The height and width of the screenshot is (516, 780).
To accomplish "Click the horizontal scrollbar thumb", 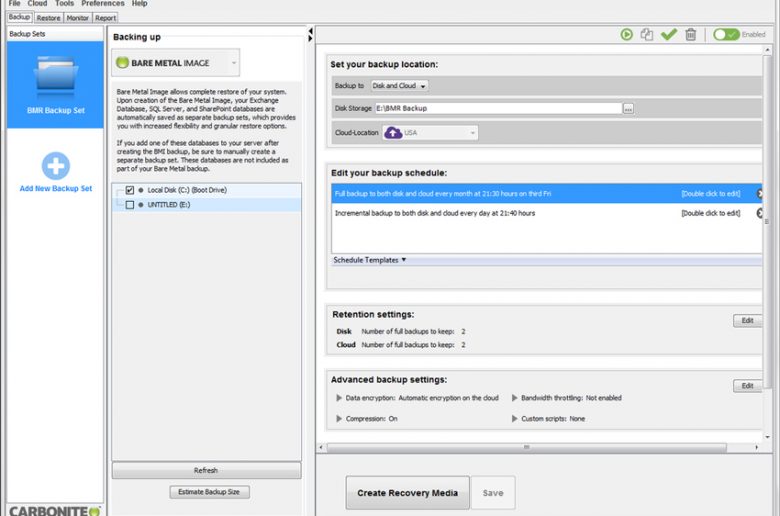I will [526, 447].
